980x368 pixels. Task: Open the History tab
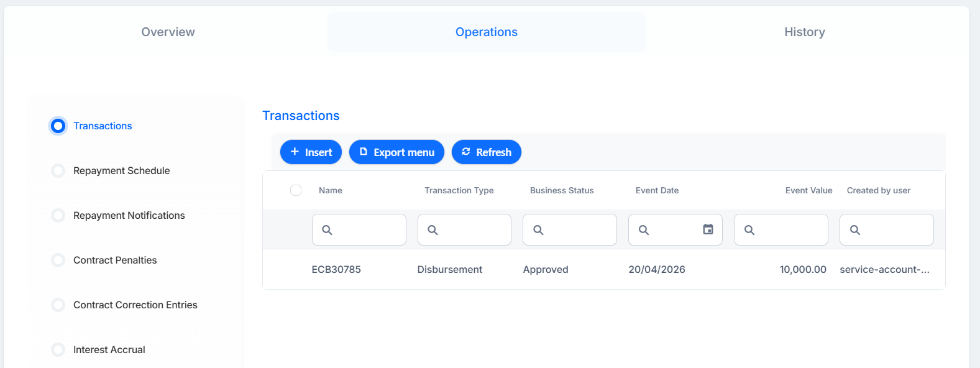804,32
